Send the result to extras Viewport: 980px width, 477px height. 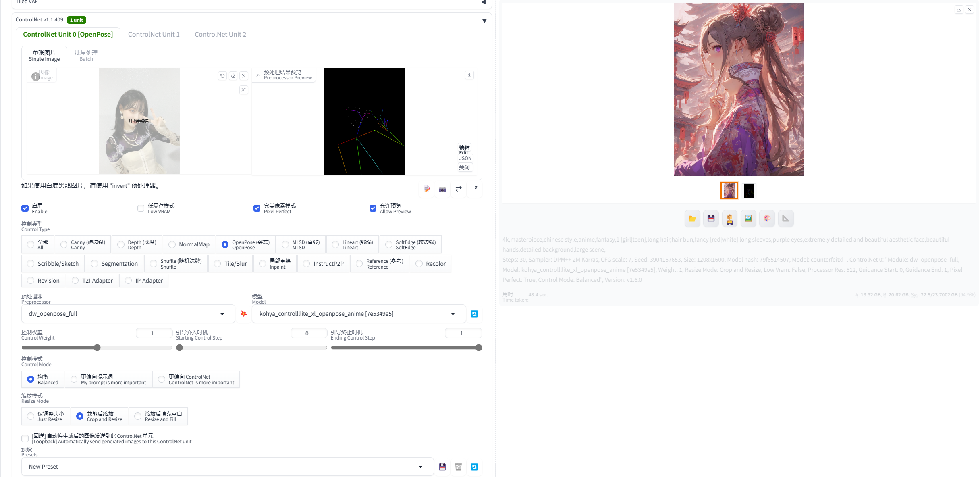pyautogui.click(x=785, y=218)
